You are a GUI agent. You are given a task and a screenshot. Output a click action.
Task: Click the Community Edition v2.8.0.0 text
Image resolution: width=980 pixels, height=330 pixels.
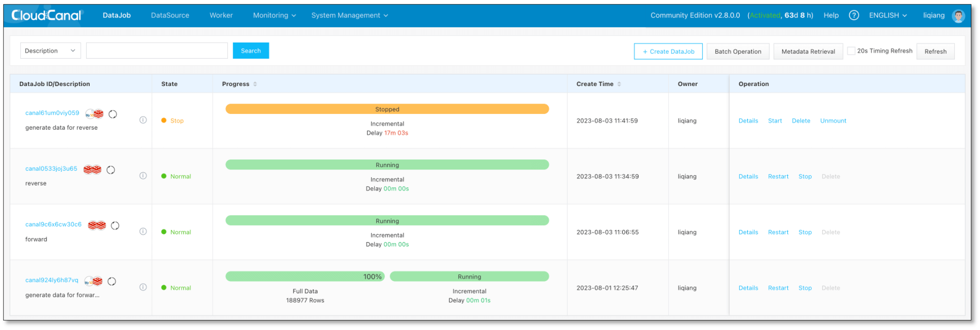pyautogui.click(x=695, y=15)
